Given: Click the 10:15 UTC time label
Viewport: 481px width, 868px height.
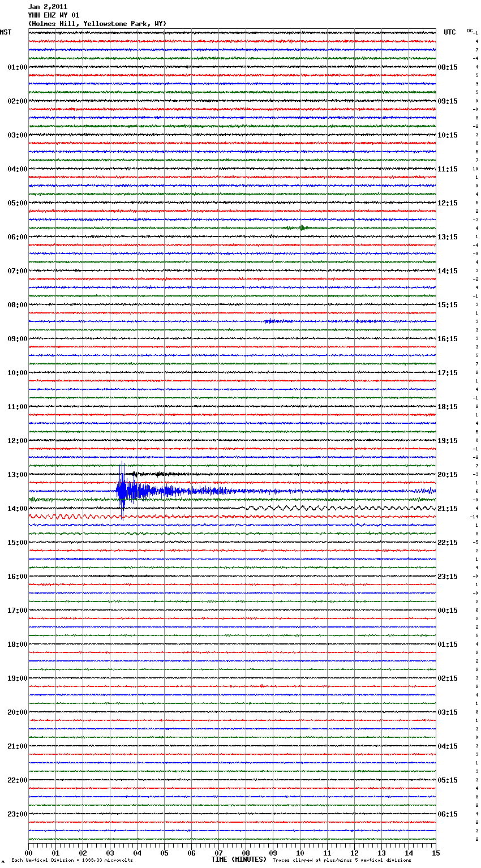Looking at the screenshot, I should point(448,135).
